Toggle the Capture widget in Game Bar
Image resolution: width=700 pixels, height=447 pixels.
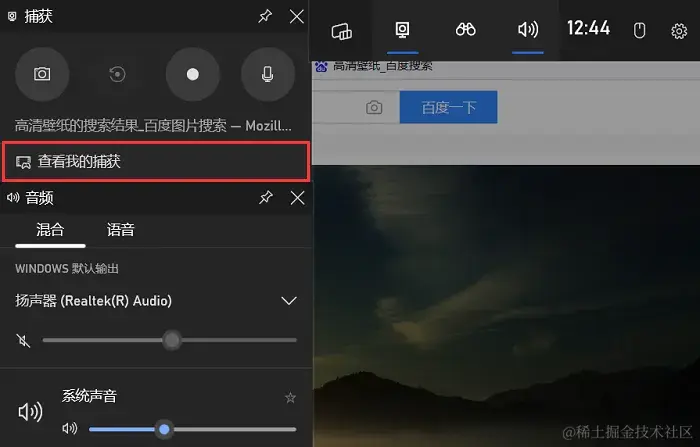click(402, 30)
